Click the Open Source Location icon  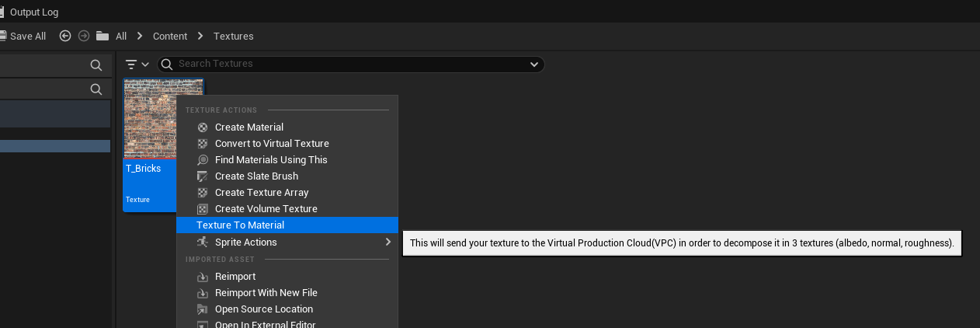(x=203, y=309)
